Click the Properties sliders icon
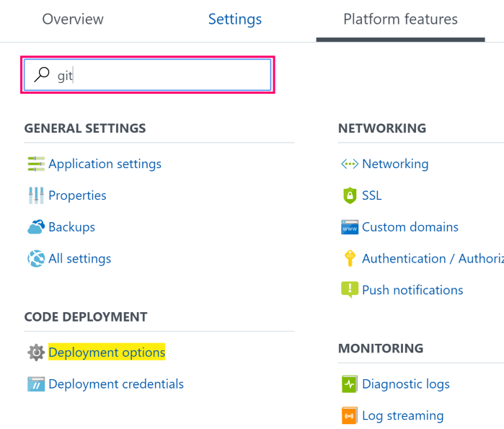Screen dimensions: 504x429 (35, 195)
